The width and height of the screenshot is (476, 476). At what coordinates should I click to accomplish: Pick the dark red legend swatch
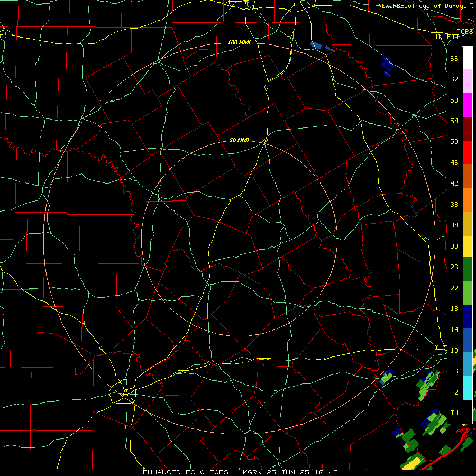(x=467, y=129)
